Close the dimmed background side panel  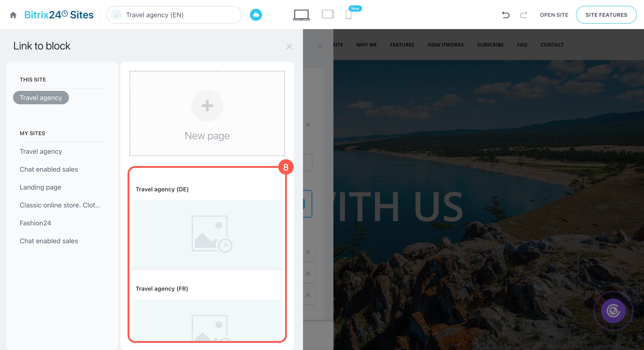click(x=320, y=47)
